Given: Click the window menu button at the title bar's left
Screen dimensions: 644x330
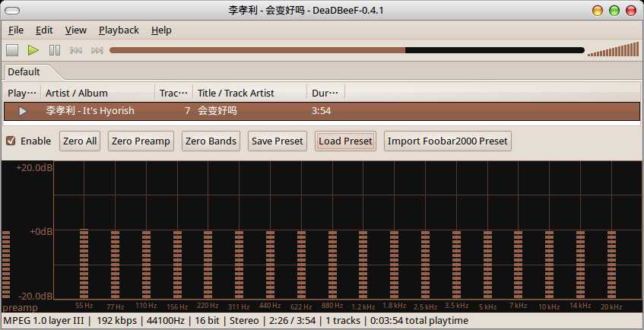Looking at the screenshot, I should coord(11,11).
